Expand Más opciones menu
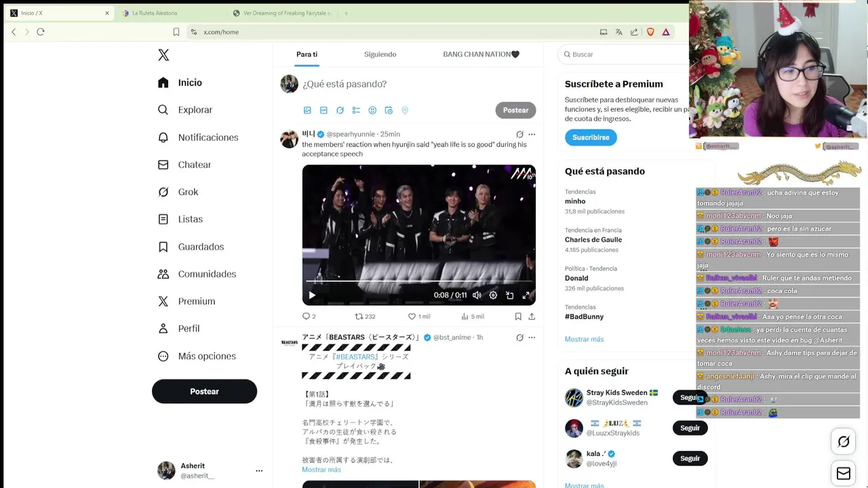 [197, 356]
